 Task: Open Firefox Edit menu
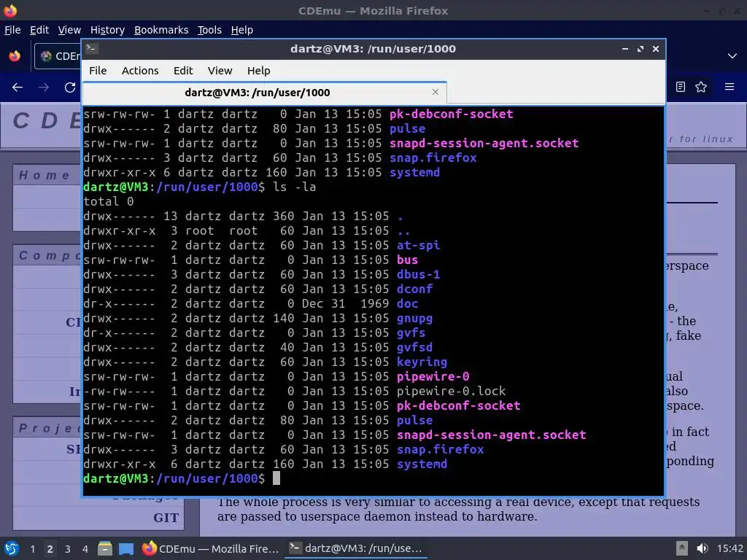pyautogui.click(x=39, y=30)
